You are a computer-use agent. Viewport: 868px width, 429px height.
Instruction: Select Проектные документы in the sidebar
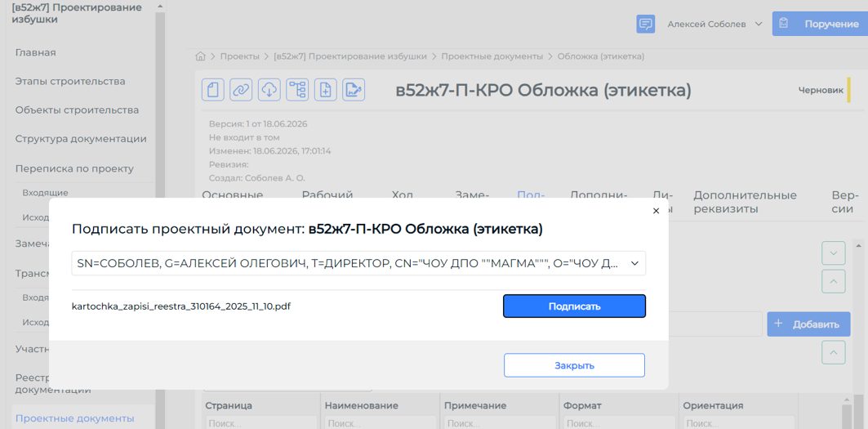coord(75,418)
